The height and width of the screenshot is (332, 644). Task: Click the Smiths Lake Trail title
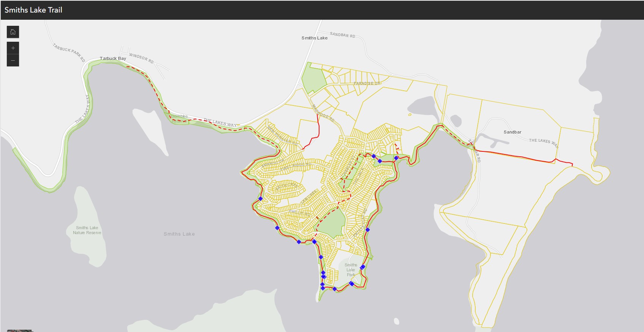[33, 10]
